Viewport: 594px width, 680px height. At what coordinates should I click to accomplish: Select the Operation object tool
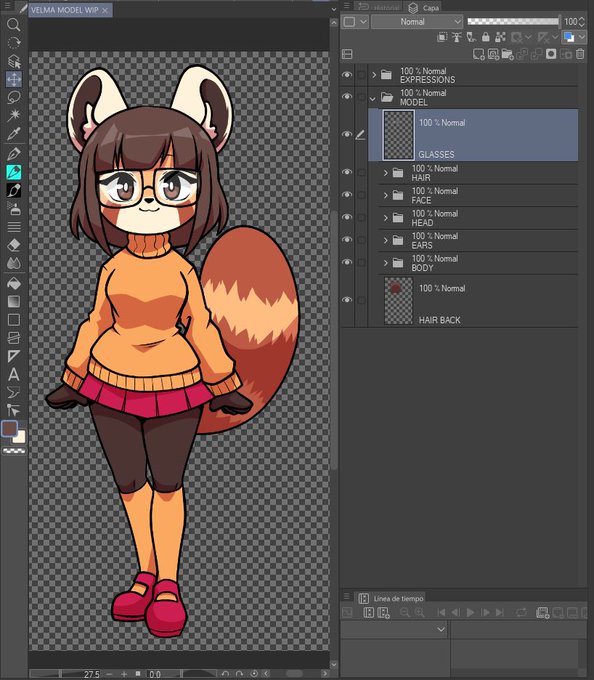13,61
